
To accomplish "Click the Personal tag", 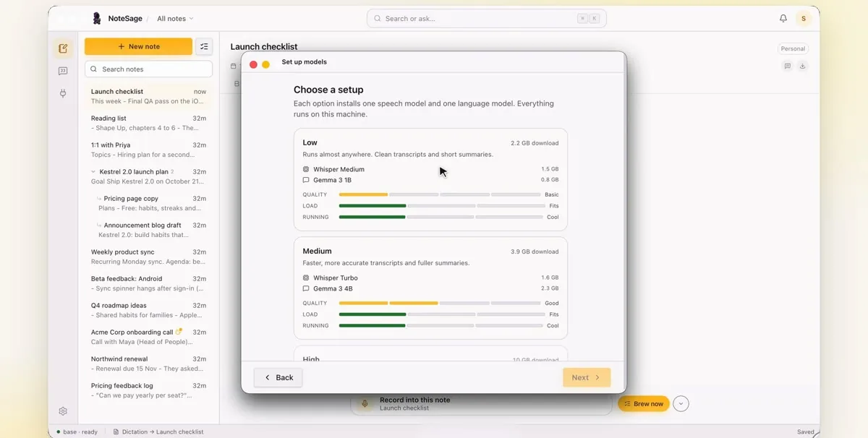I will click(793, 48).
